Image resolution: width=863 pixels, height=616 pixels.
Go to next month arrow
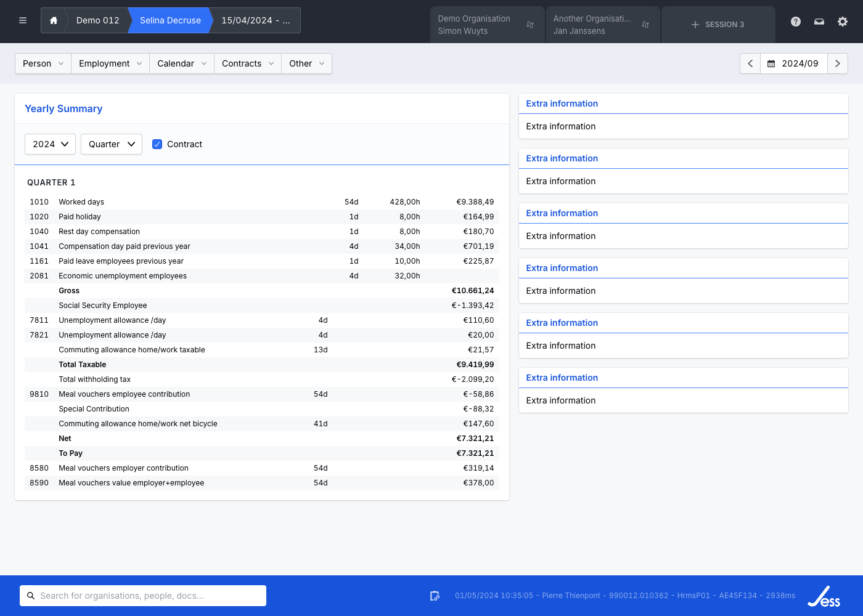837,63
